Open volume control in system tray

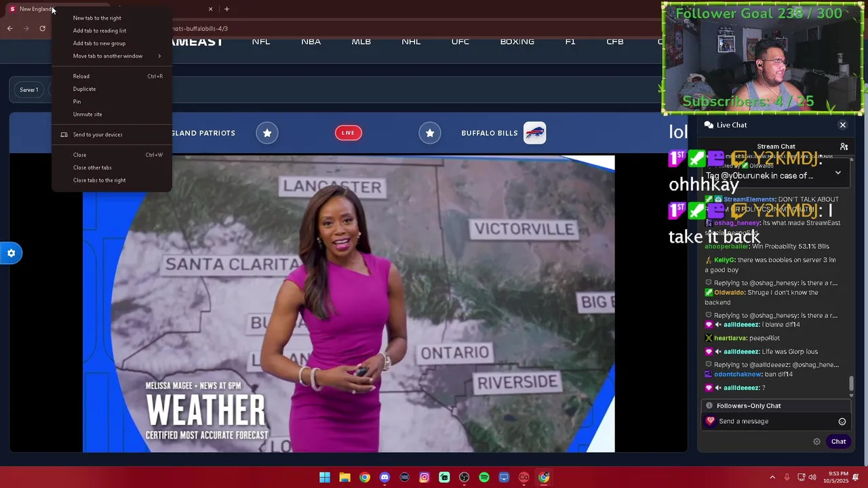pyautogui.click(x=812, y=477)
